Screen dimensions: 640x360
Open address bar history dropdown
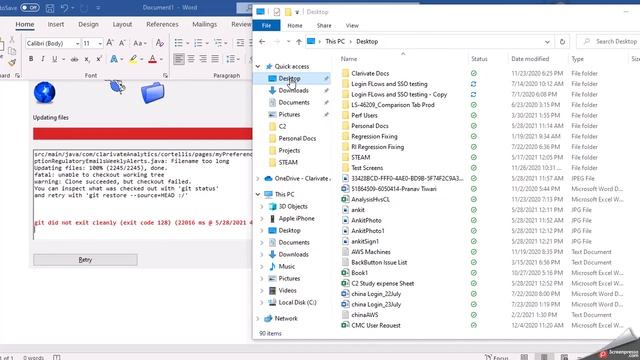click(x=547, y=42)
